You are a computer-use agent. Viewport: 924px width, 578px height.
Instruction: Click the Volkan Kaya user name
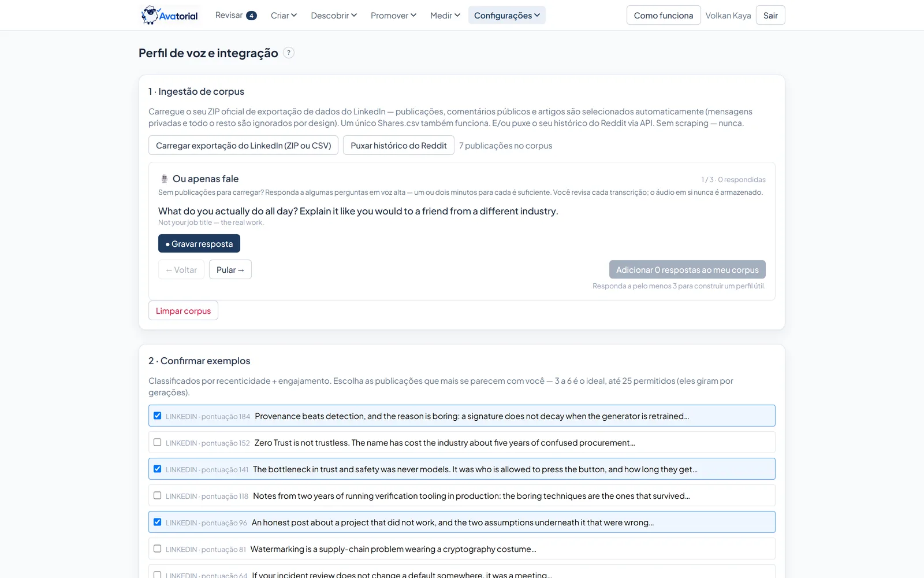coord(728,16)
